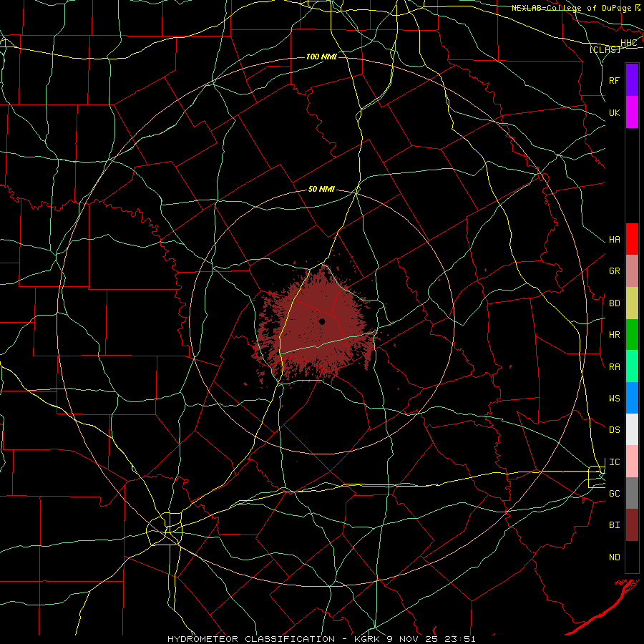This screenshot has height=644, width=644.
Task: Click the 'NEXLAB-College of DuPage' text
Action: (572, 8)
